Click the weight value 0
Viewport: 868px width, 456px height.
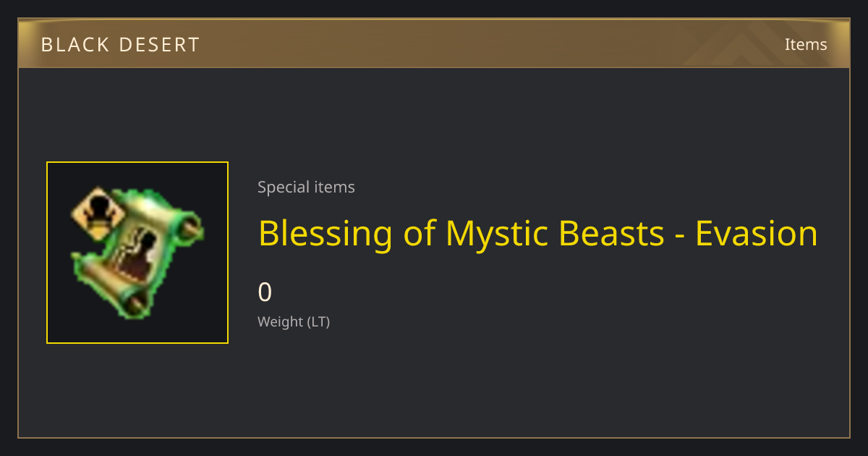point(265,292)
